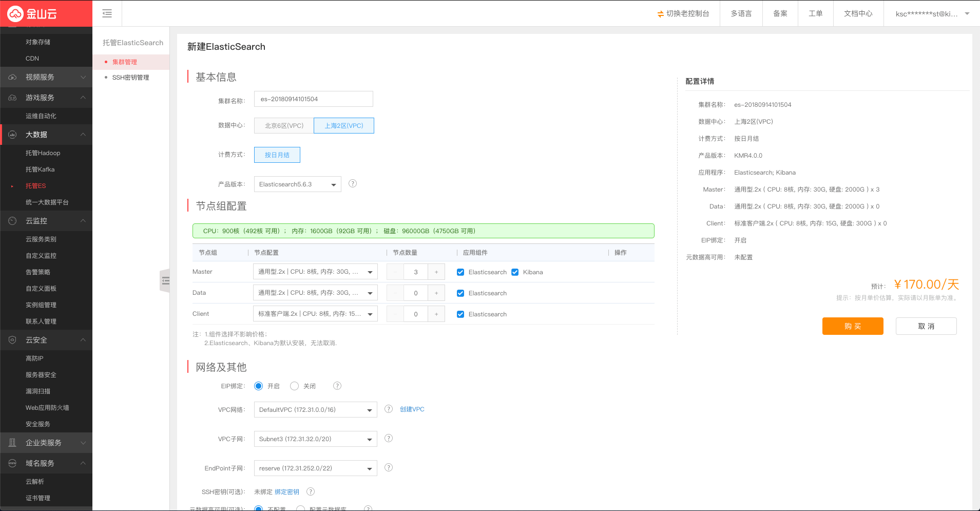
Task: Toggle Elasticsearch checkbox in Client row
Action: coord(460,314)
